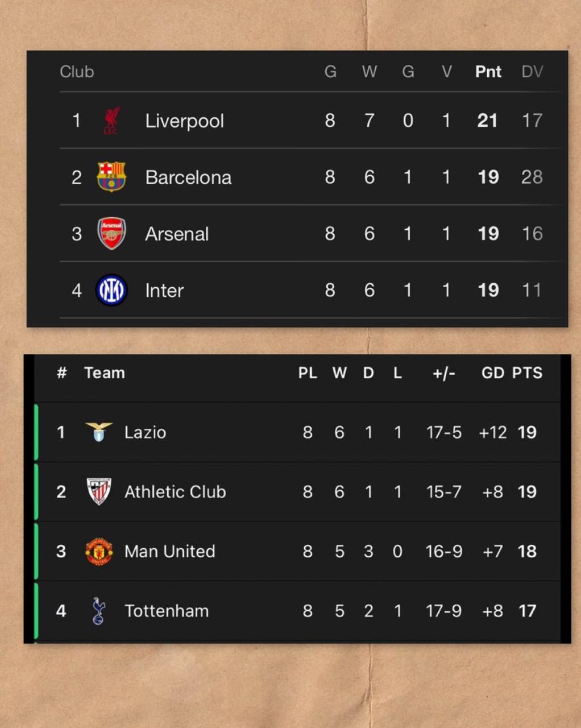The image size is (581, 728).
Task: Click the Liverpool club crest
Action: (x=111, y=121)
